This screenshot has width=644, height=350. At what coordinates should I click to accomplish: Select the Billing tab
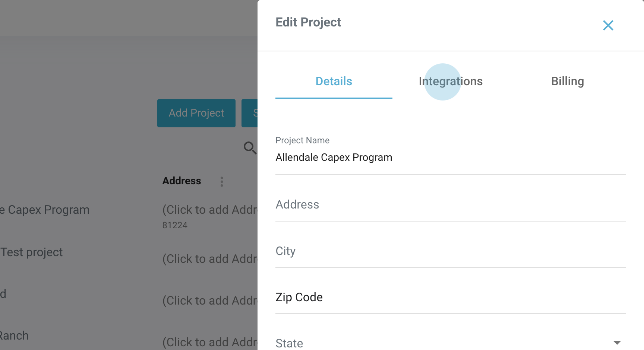click(x=567, y=81)
